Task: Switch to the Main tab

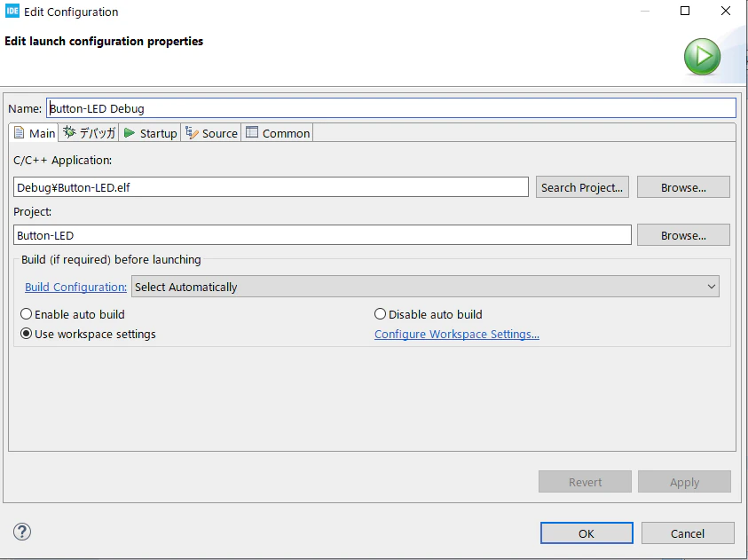Action: tap(35, 133)
